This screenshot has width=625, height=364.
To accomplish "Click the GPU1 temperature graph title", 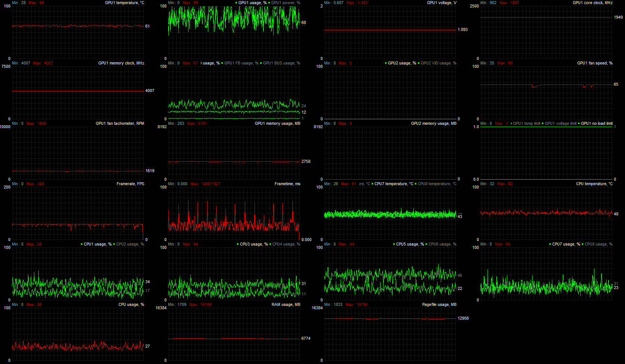I will (x=124, y=3).
